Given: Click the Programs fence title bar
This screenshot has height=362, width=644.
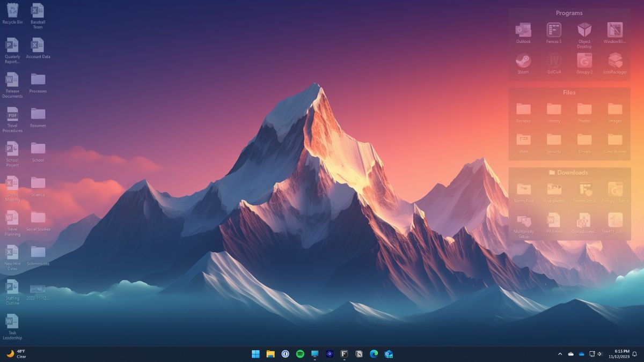Looking at the screenshot, I should (x=569, y=13).
